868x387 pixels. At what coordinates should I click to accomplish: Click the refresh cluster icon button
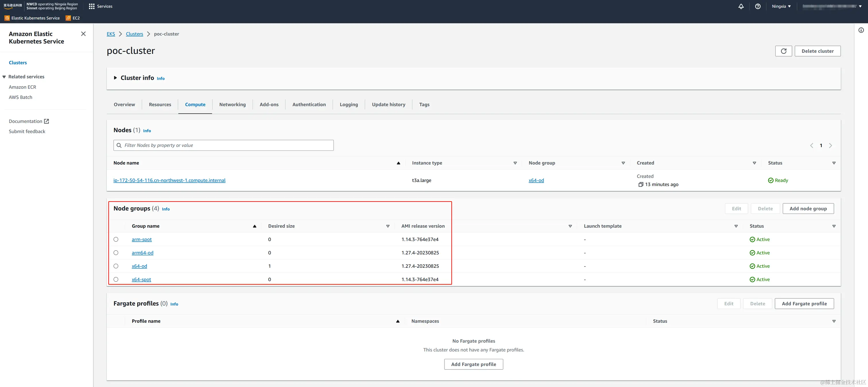coord(783,51)
